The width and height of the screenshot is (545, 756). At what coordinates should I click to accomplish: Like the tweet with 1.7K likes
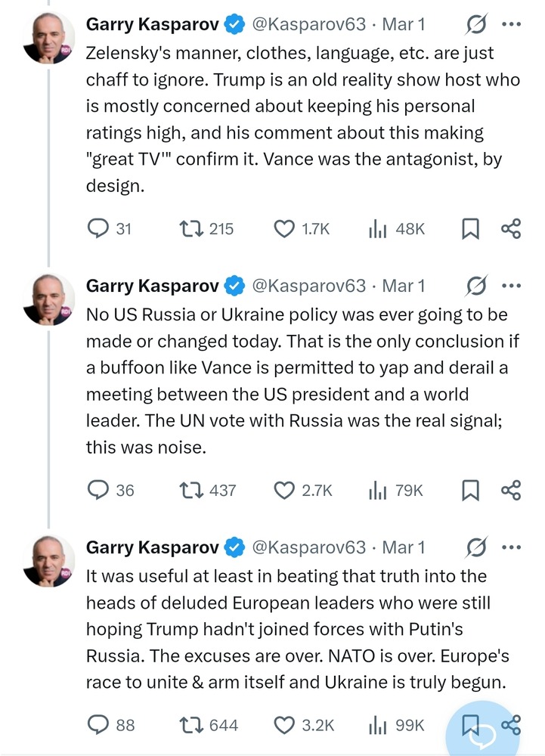(284, 229)
